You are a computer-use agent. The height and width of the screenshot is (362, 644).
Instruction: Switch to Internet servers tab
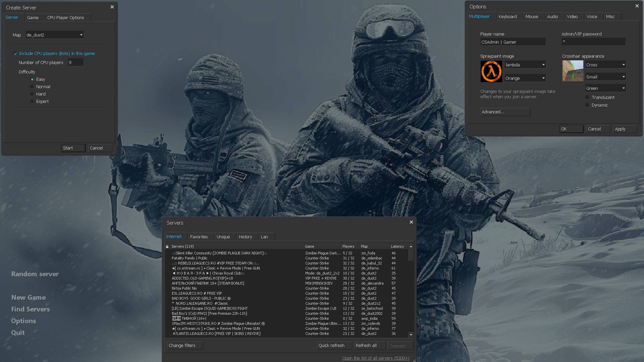point(176,237)
